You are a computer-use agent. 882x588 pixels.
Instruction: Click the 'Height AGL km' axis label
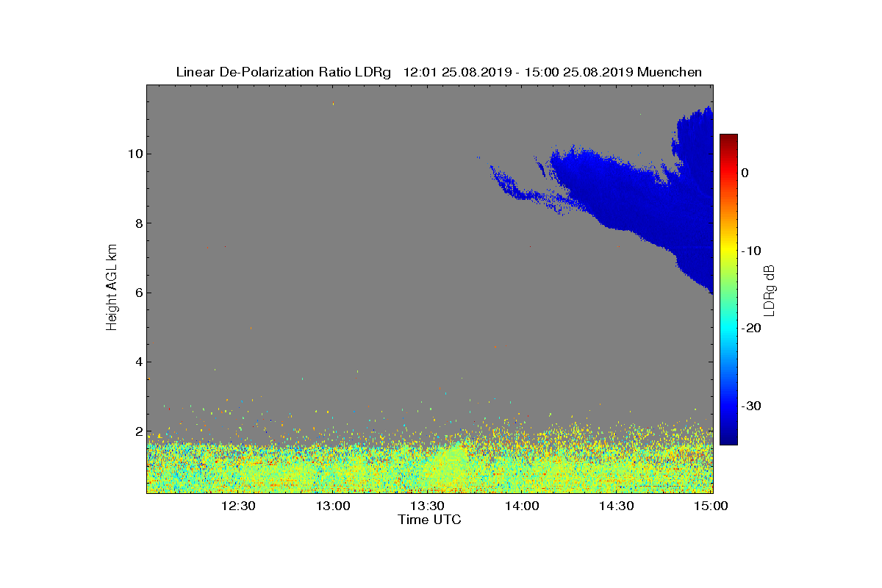coord(112,288)
